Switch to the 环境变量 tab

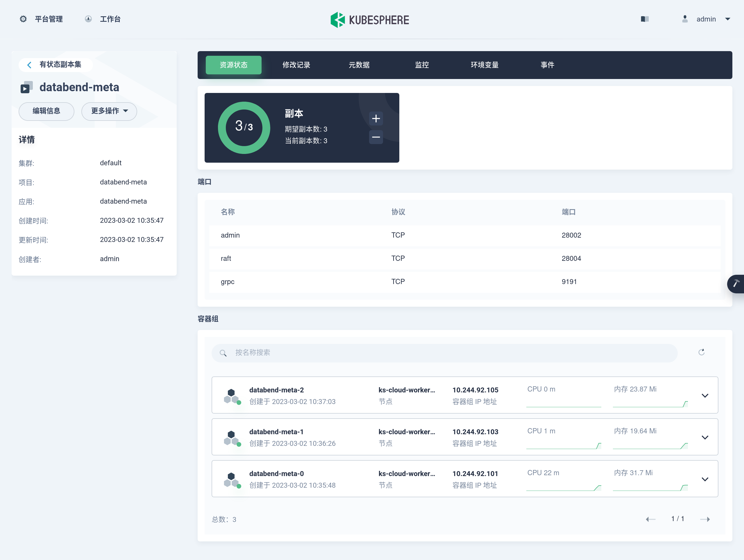[x=484, y=65]
